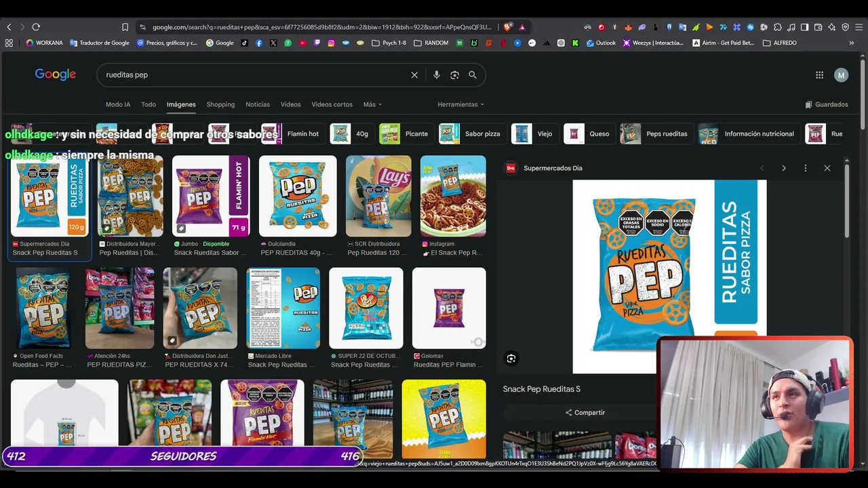Screen dimensions: 868x488
Task: Open the X (Twitter) bookmark
Action: pyautogui.click(x=273, y=43)
